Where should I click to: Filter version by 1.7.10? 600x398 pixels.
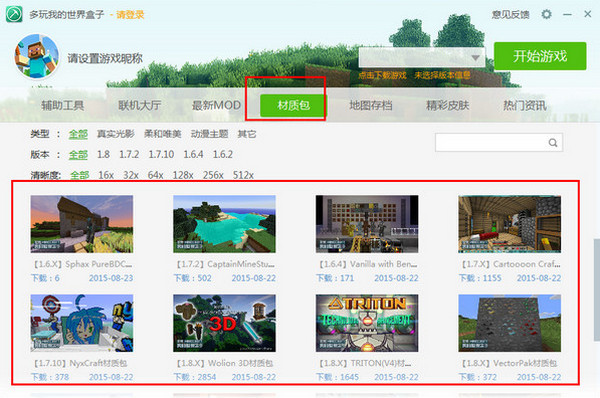[161, 154]
